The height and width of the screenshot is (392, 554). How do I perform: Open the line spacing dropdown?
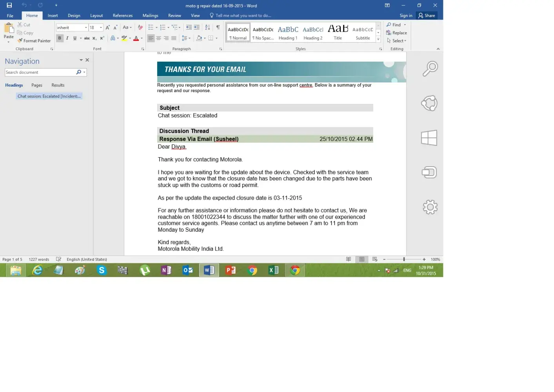coord(186,38)
